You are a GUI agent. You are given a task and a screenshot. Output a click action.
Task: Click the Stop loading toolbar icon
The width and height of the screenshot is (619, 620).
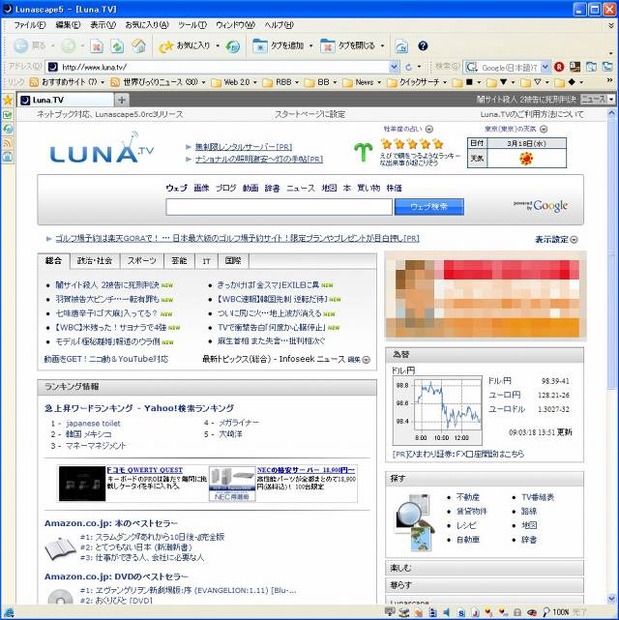tap(97, 46)
